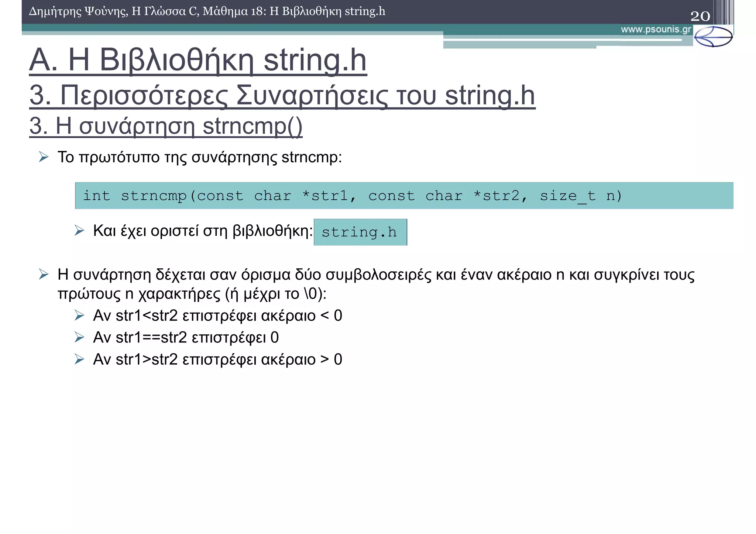
Task: Click the arrow bullet beside 'Αν str1<str2'
Action: point(79,316)
